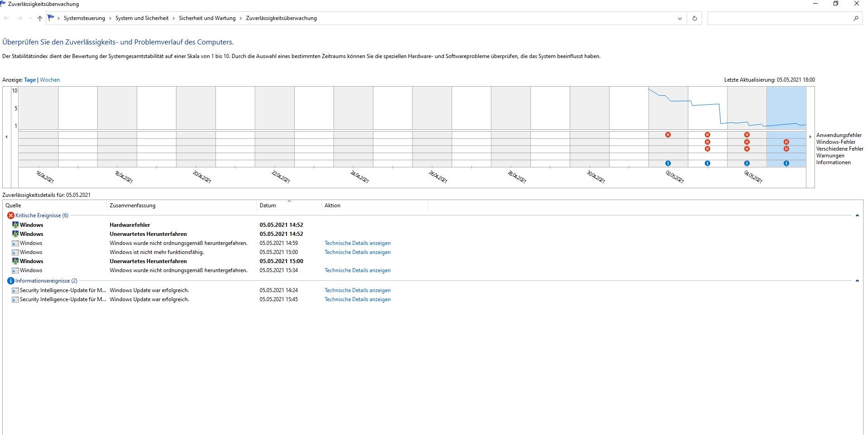Show technical details for 15:34 shutdown event
Image resolution: width=868 pixels, height=435 pixels.
tap(358, 270)
